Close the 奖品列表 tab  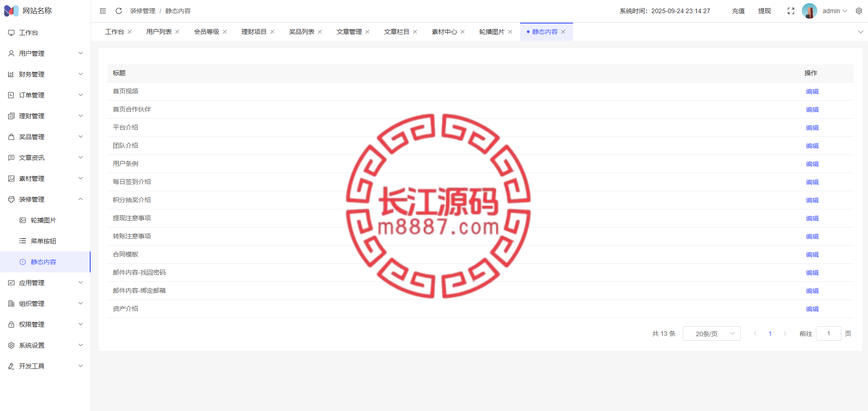(x=320, y=32)
